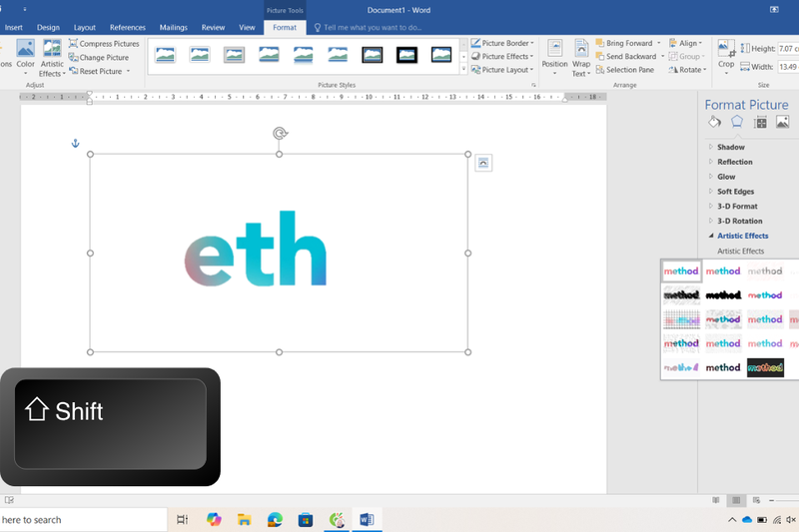The image size is (799, 532).
Task: Apply the thick black frame picture style
Action: (x=406, y=55)
